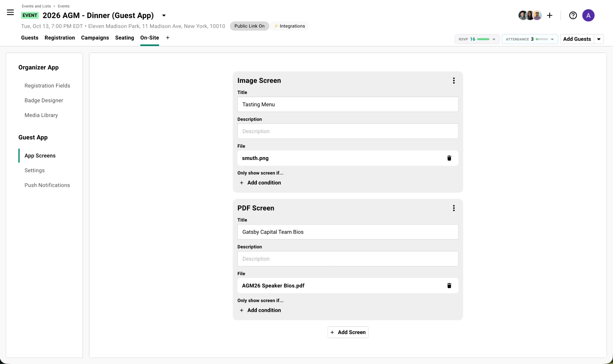Switch to the Registration tab
Screen dimensions: 613x364
[60, 38]
